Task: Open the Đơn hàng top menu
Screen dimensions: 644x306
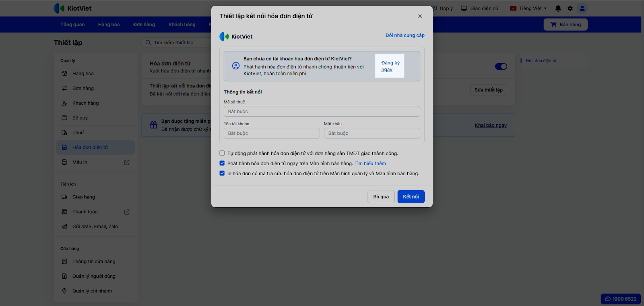Action: 144,25
